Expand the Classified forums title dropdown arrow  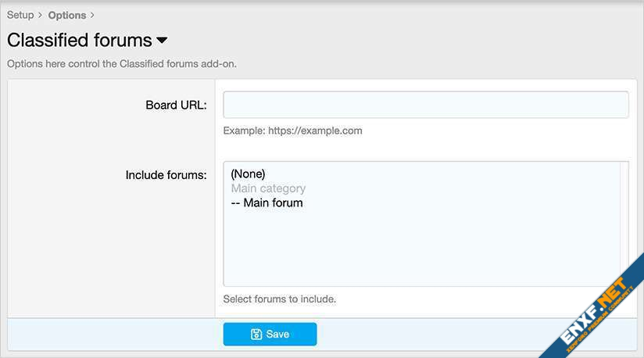162,40
